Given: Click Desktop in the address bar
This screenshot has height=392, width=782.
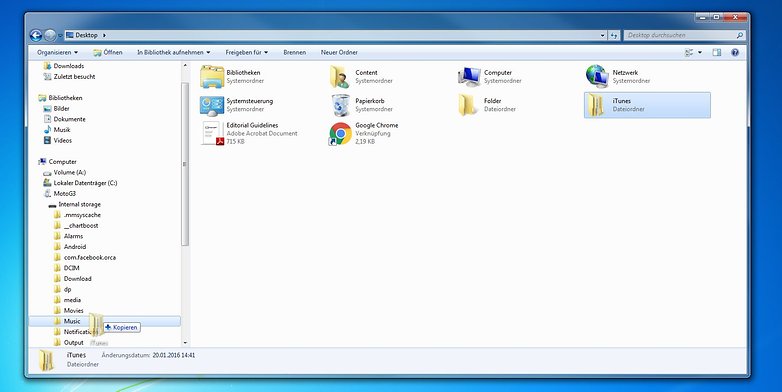Looking at the screenshot, I should tap(86, 35).
